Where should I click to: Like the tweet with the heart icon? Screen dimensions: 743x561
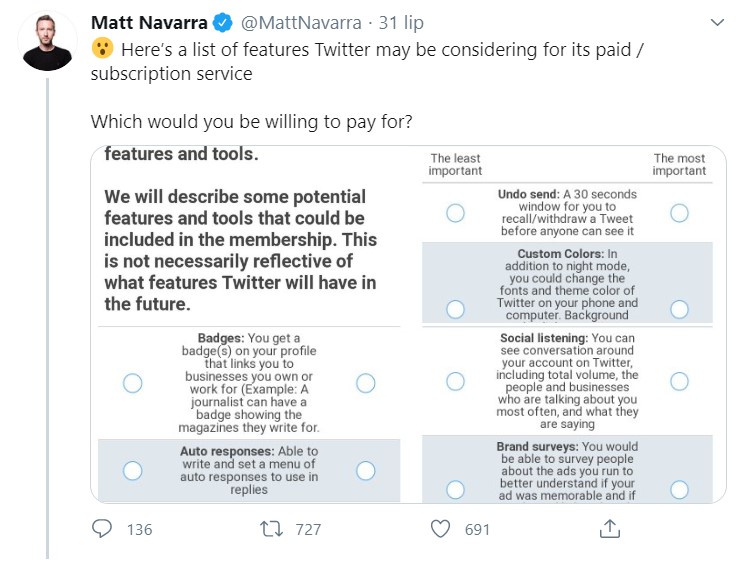click(x=439, y=529)
